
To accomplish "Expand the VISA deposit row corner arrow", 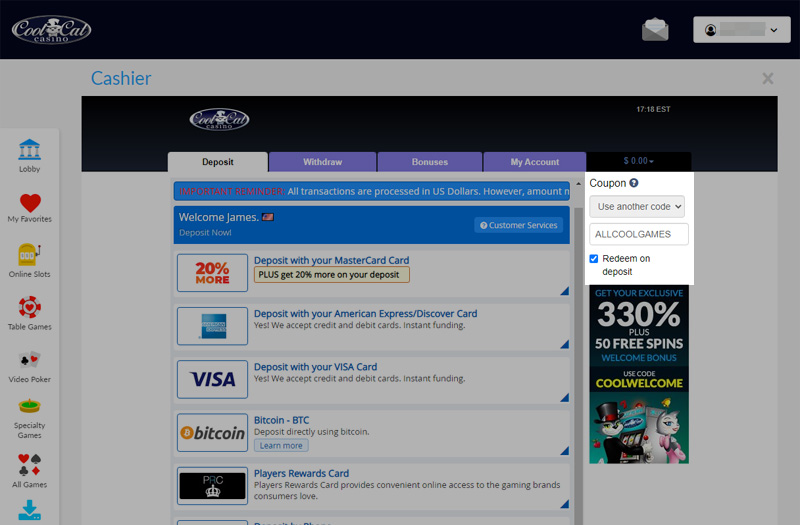I will tap(564, 397).
